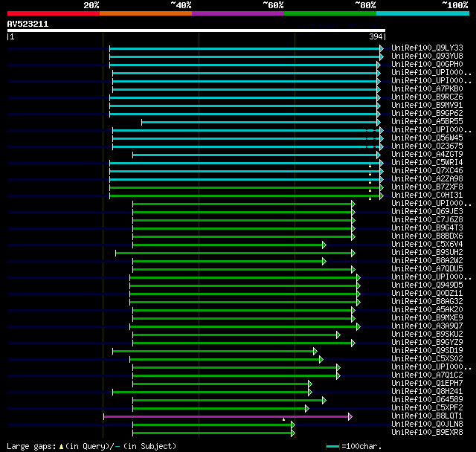Click the 394 query end position label
This screenshot has height=452, width=476.
[x=376, y=36]
